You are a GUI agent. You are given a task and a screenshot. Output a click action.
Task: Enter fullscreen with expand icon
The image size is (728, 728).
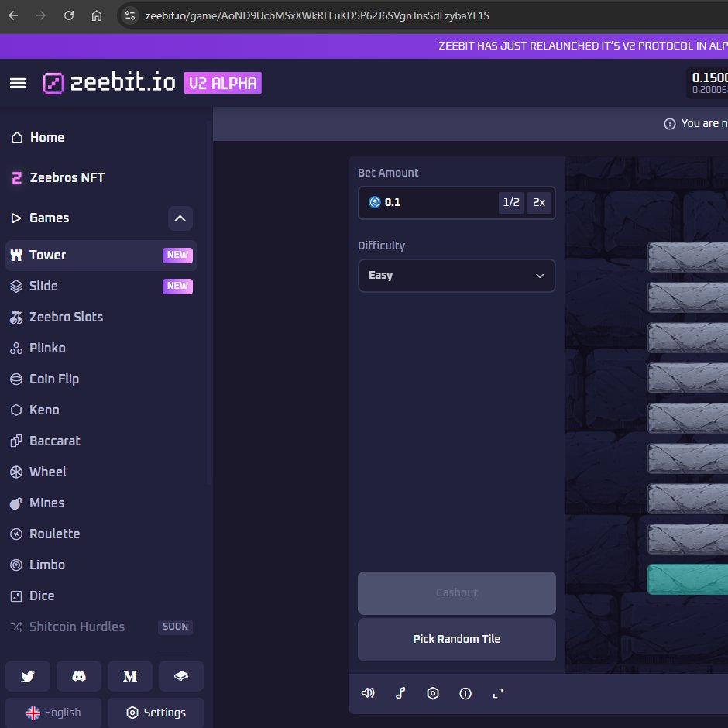tap(498, 693)
